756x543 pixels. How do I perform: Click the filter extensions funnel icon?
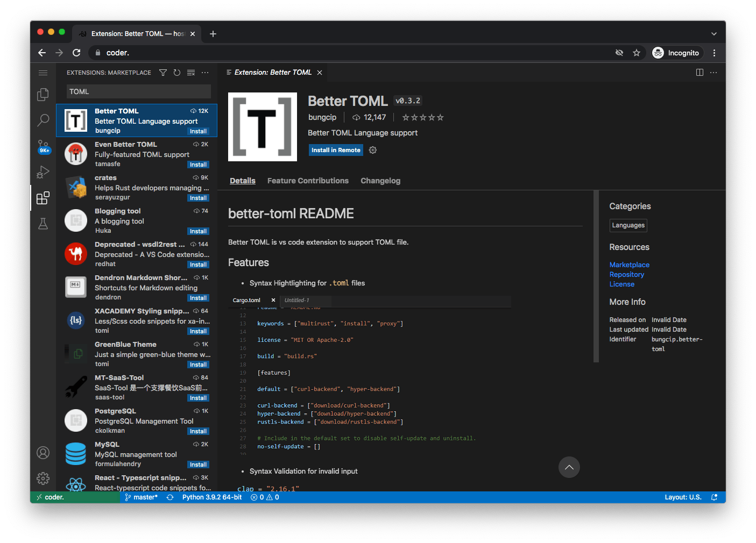coord(163,73)
